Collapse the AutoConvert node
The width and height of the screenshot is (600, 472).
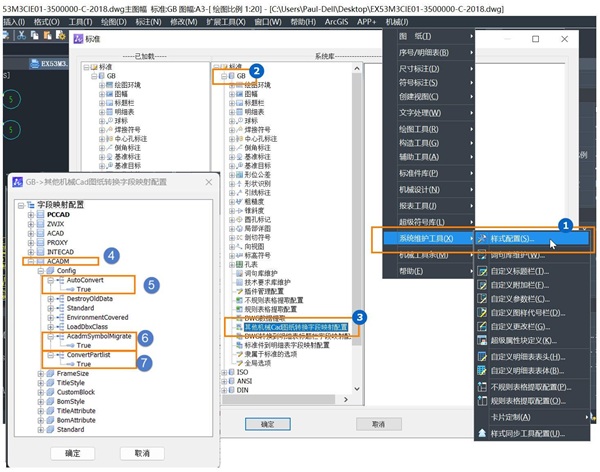(x=50, y=280)
